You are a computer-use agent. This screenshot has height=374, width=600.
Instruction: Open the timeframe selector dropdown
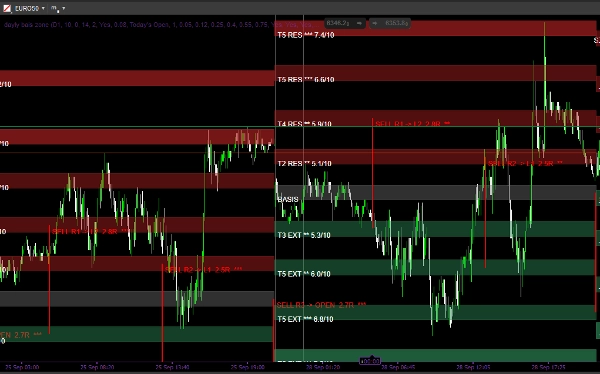pos(64,8)
